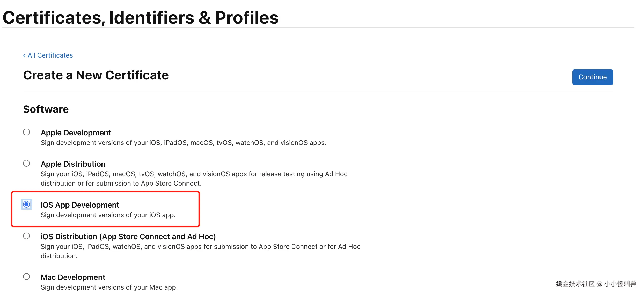Click the selected iOS App Development radio
Screen dimensions: 644x295
coord(26,204)
